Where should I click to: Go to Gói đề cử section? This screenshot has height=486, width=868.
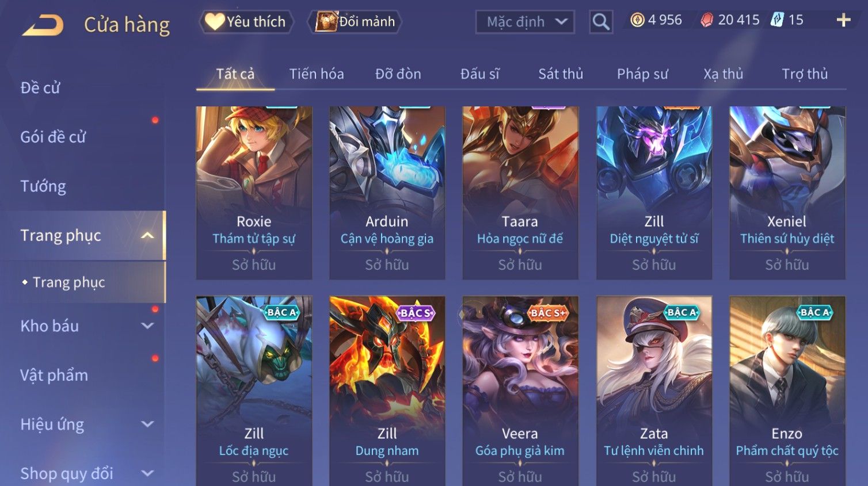pyautogui.click(x=53, y=137)
